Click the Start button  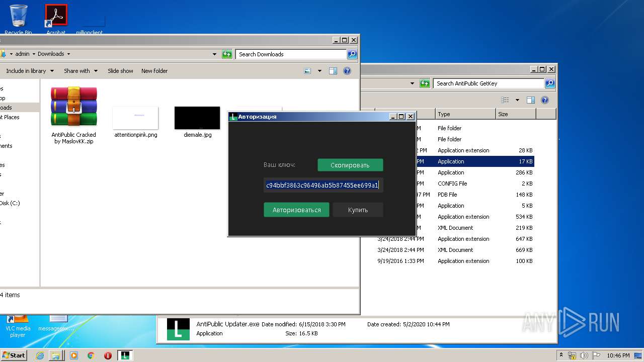pyautogui.click(x=14, y=355)
